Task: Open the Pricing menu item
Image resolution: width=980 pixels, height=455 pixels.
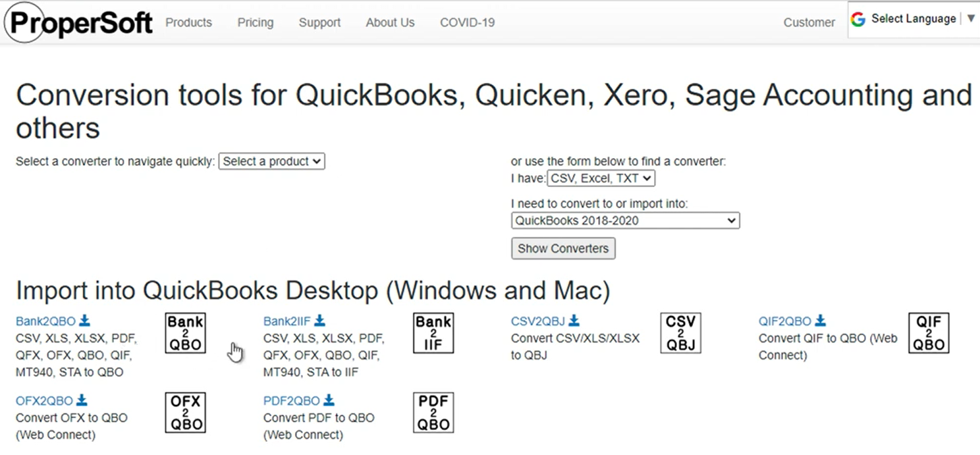Action: (256, 22)
